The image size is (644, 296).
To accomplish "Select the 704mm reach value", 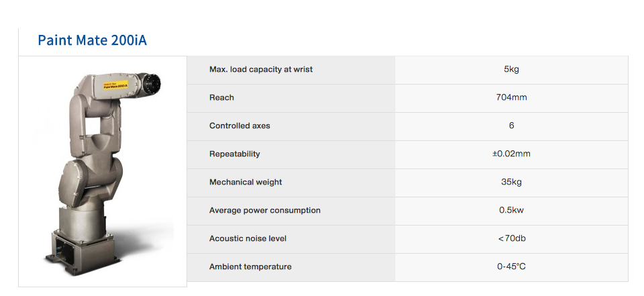I will [x=511, y=97].
